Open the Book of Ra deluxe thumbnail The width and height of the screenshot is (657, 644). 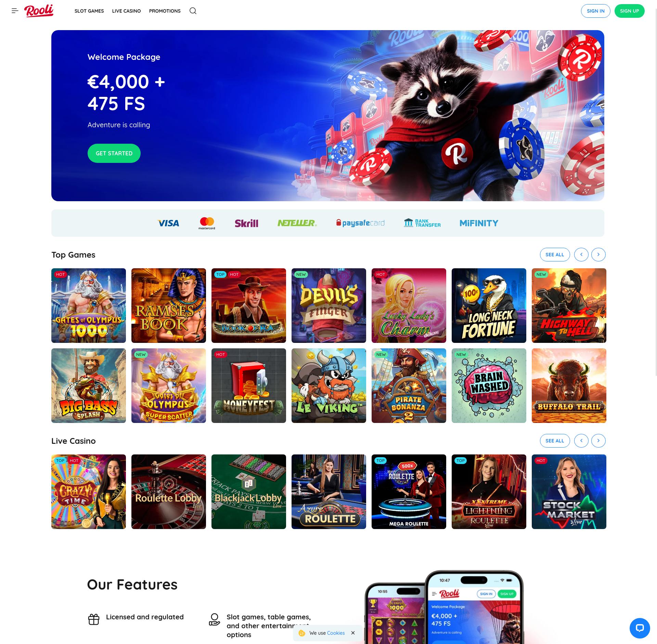[x=249, y=306]
